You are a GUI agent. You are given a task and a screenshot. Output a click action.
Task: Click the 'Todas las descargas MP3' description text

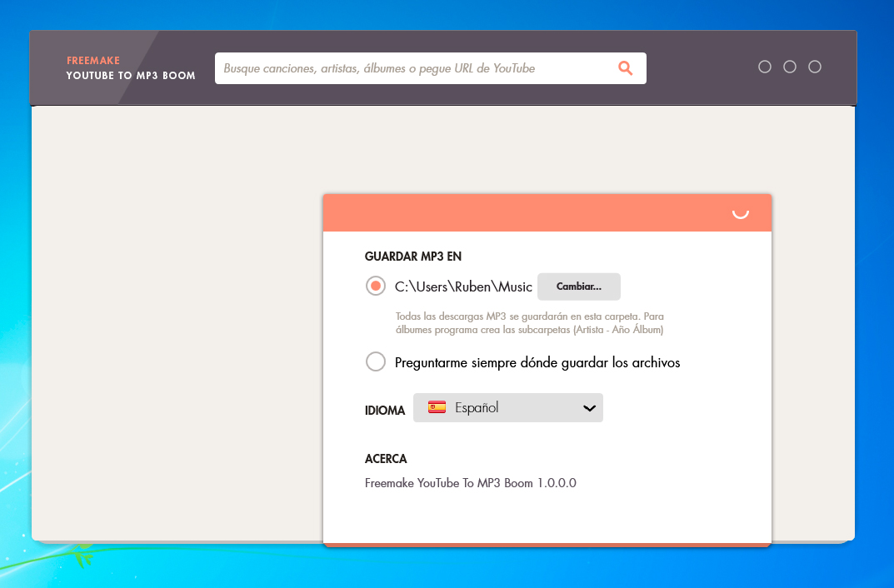[530, 323]
